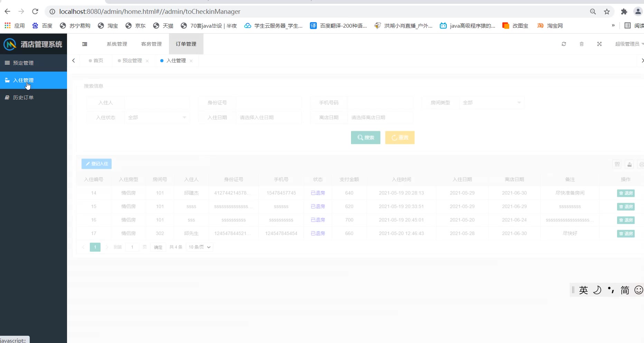Open the browser extensions puzzle icon

click(624, 11)
